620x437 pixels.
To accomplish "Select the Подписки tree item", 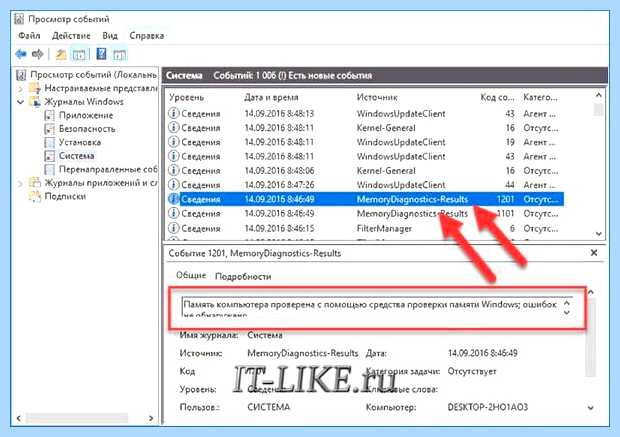I will [65, 196].
